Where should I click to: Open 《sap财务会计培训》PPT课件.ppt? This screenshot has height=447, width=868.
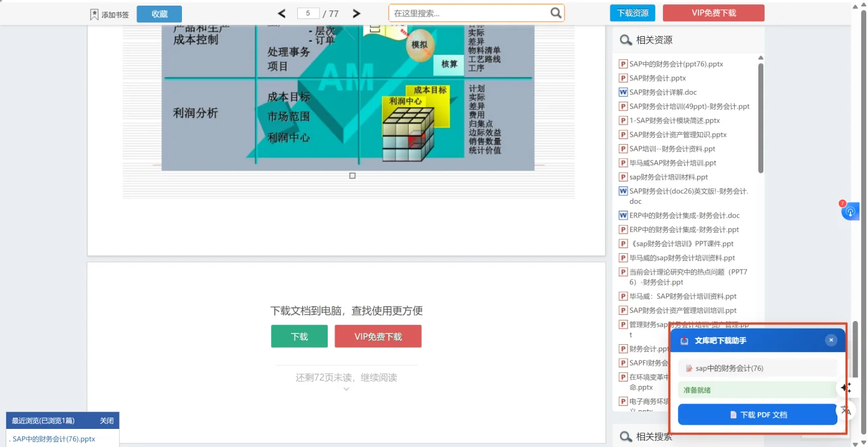[682, 244]
